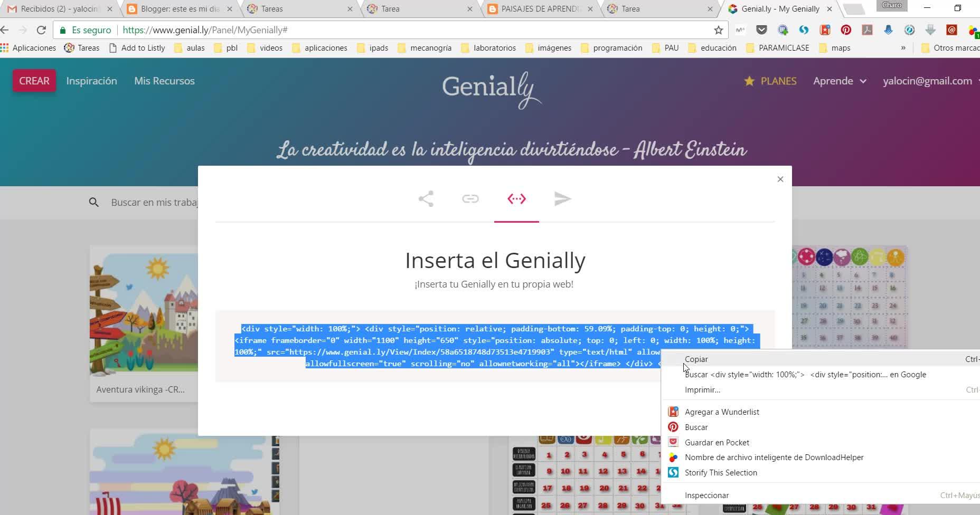The height and width of the screenshot is (515, 980).
Task: Open the Wunderlist extension icon
Action: [x=825, y=30]
